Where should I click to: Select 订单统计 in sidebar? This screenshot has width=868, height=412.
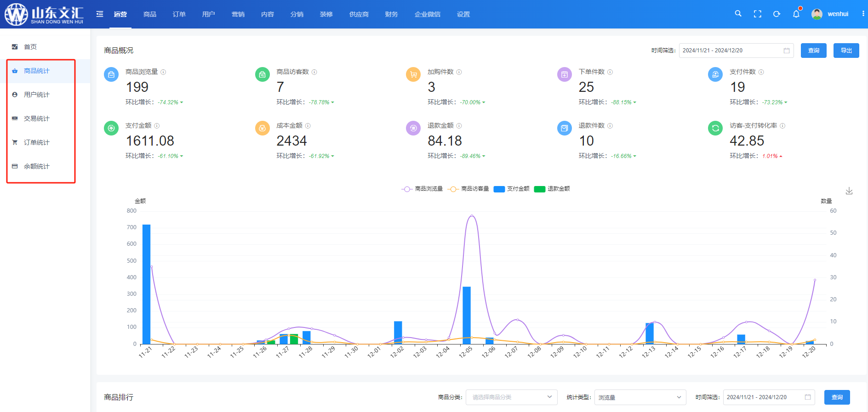(45, 142)
